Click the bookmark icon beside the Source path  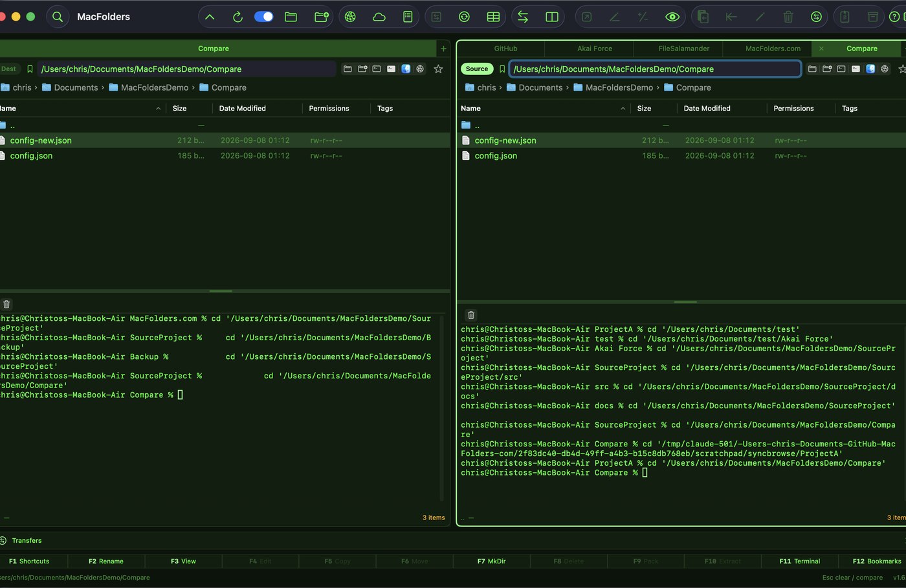tap(502, 69)
